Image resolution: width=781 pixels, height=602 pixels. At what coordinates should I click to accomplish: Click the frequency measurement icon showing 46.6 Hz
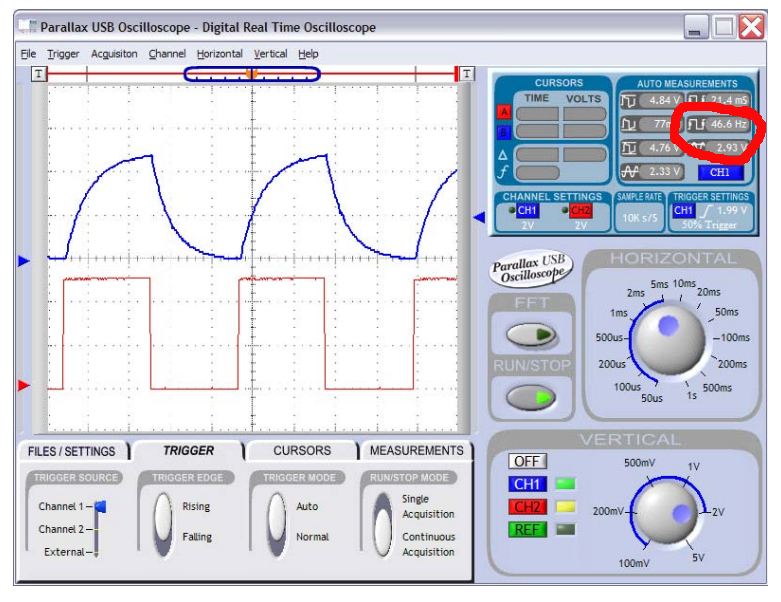click(x=695, y=125)
